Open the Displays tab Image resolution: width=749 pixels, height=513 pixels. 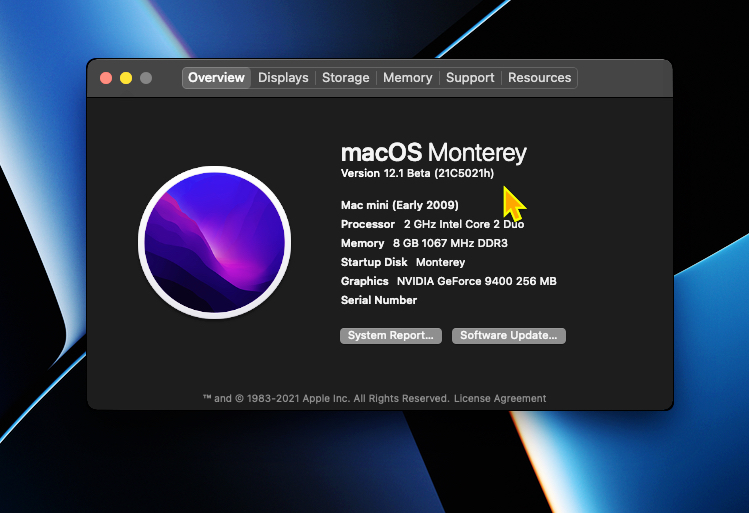coord(283,78)
